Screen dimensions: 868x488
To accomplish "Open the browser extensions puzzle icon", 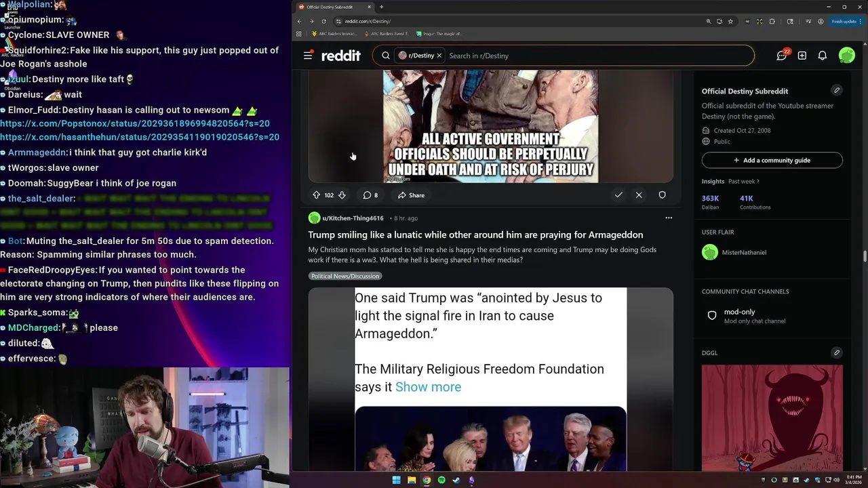I will click(x=772, y=21).
